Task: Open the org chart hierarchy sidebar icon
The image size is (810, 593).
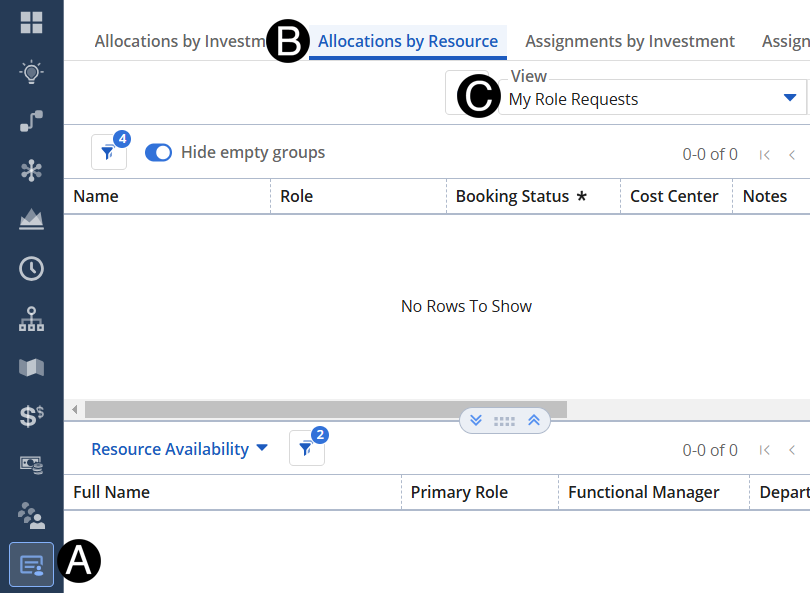Action: 31,319
